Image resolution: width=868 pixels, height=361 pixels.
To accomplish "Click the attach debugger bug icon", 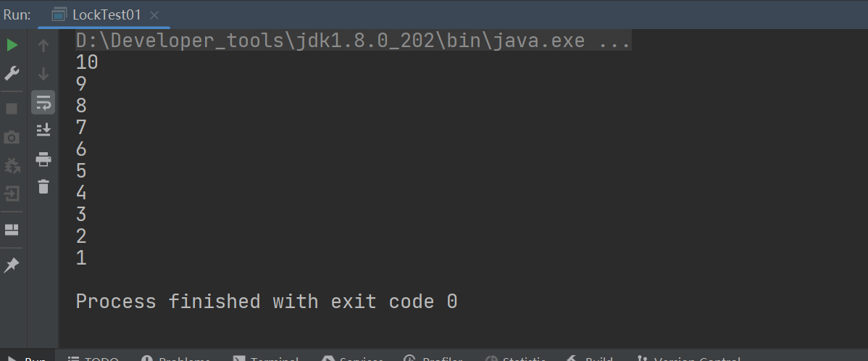I will (12, 165).
